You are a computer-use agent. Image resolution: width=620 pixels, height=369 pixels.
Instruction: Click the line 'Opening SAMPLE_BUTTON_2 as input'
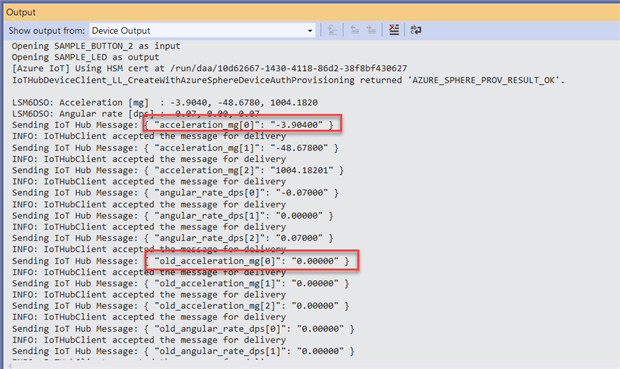(x=96, y=46)
